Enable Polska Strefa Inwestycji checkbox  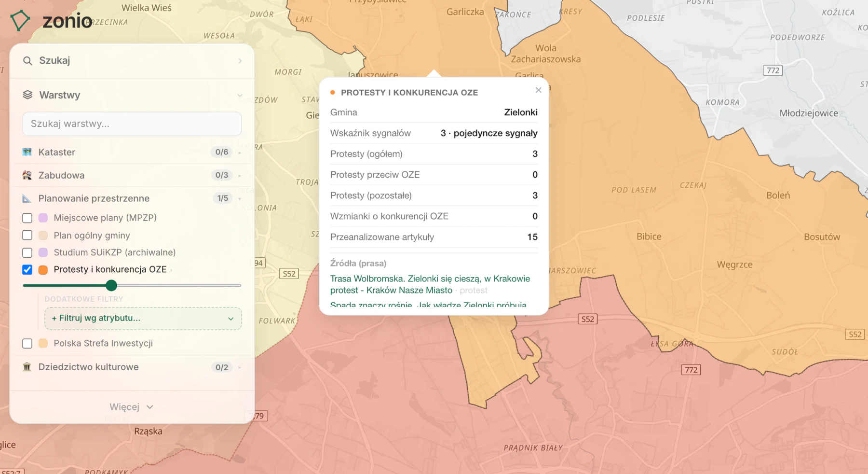[27, 343]
